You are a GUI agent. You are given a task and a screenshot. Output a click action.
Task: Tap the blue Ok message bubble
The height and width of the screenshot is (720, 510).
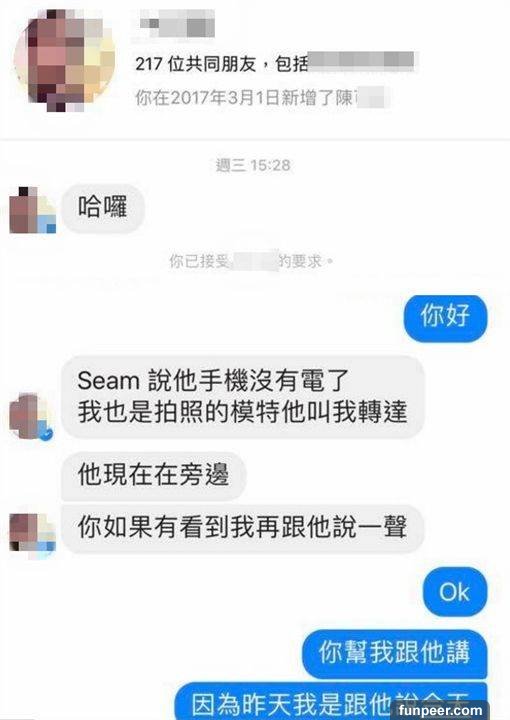click(454, 591)
